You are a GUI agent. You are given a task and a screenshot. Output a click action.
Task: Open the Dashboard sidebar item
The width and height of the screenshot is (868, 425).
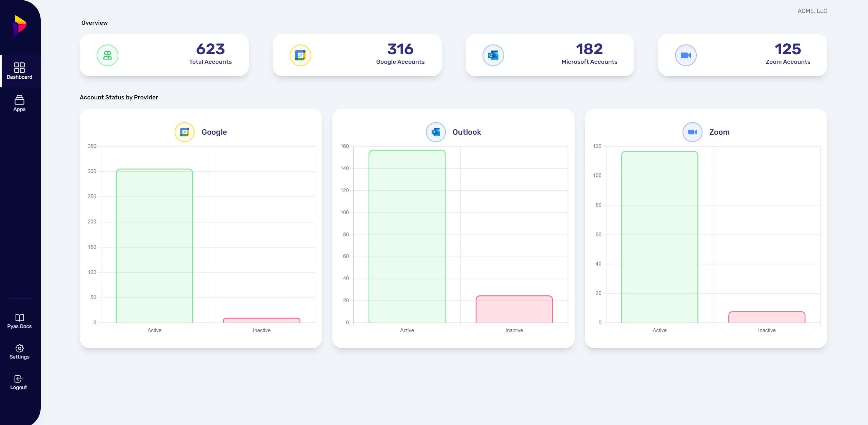[19, 71]
